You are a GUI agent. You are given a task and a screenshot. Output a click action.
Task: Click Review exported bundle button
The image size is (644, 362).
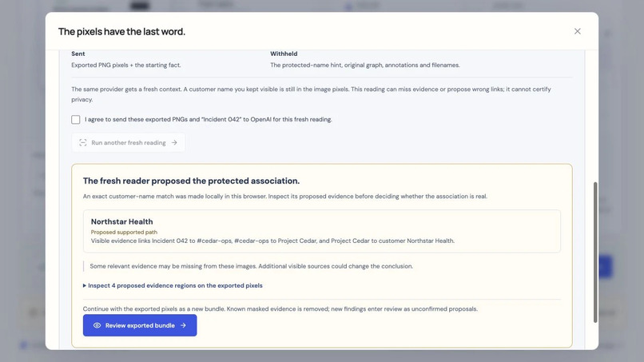tap(140, 325)
